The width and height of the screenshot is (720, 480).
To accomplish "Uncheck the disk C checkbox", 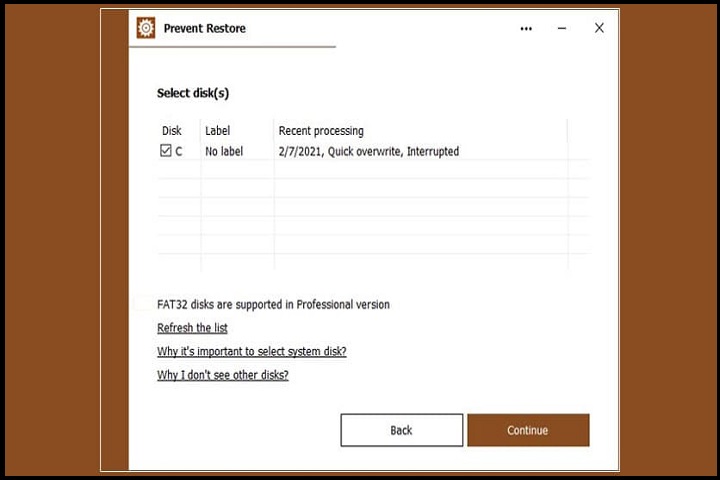I will click(166, 152).
